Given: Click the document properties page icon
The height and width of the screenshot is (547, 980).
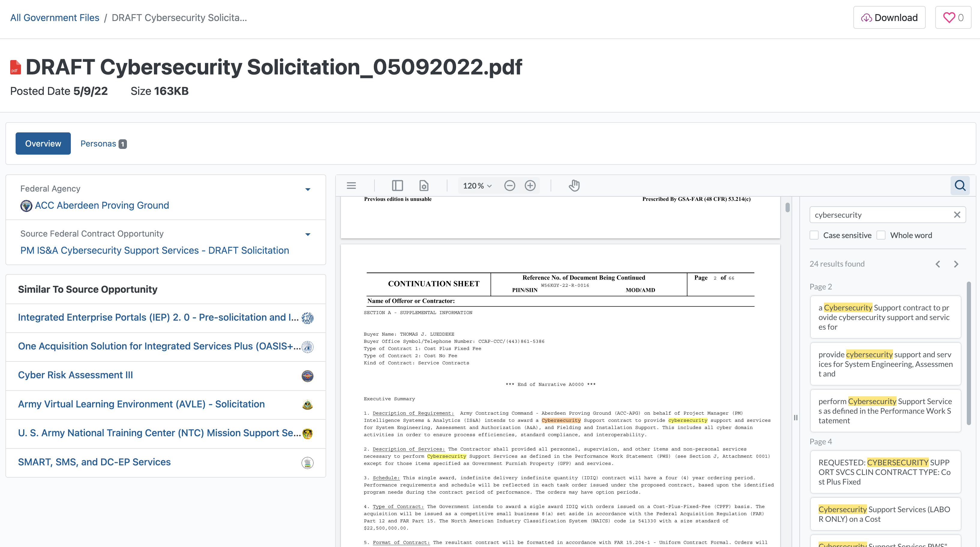Looking at the screenshot, I should [x=423, y=186].
